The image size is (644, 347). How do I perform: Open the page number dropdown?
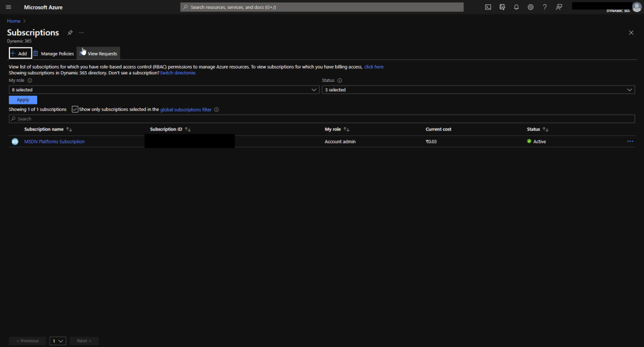(58, 341)
